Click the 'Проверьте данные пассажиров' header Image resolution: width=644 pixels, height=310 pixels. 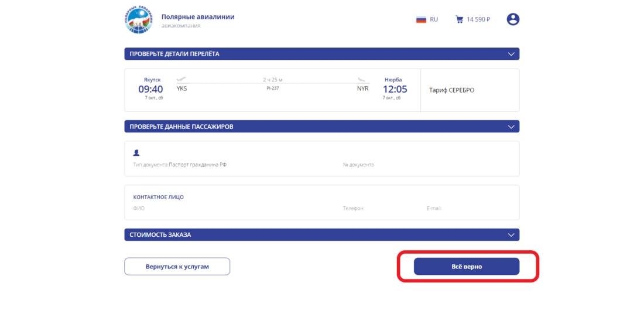182,127
